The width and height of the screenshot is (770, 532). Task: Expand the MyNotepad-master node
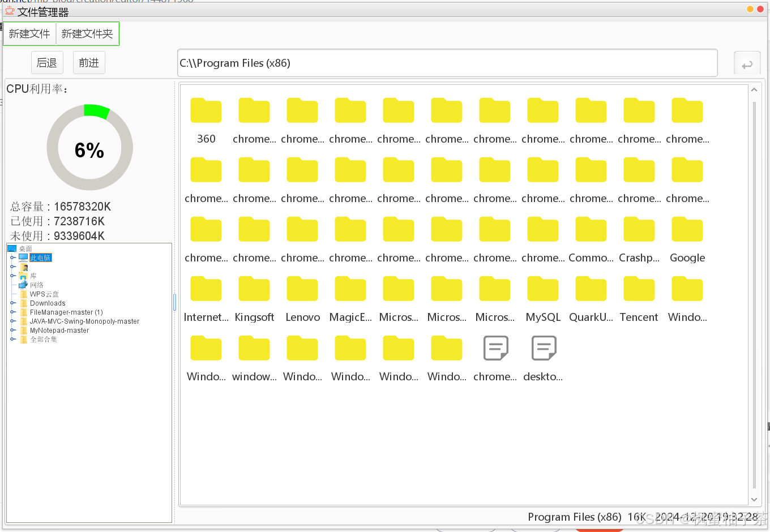(x=12, y=330)
